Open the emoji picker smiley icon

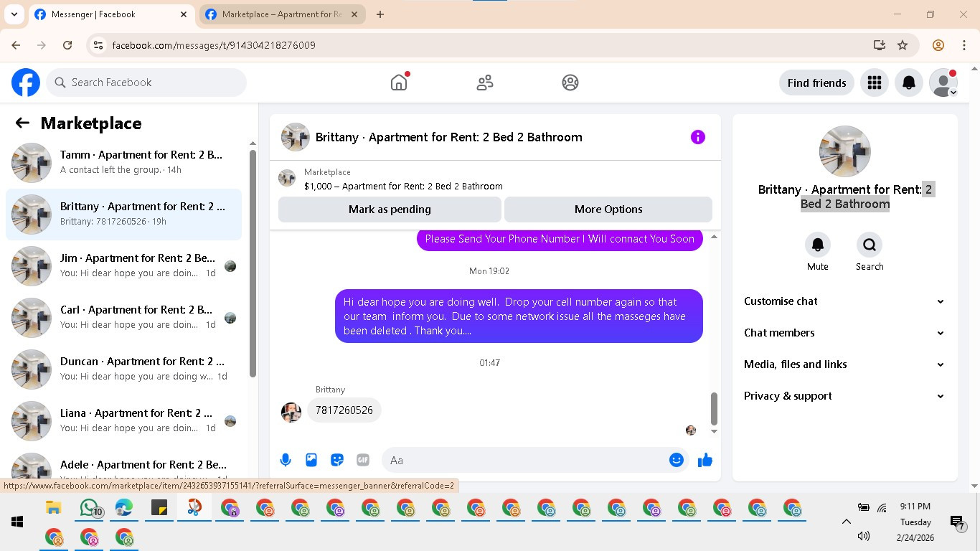click(677, 460)
